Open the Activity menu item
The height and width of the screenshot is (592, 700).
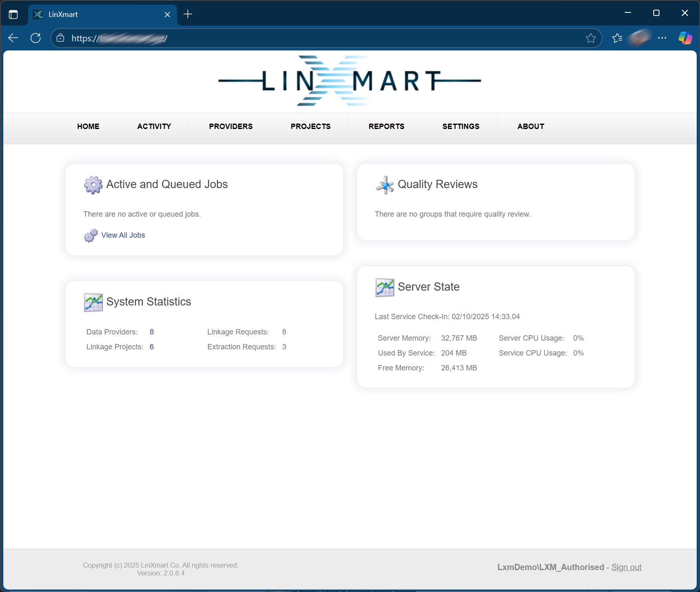tap(154, 127)
